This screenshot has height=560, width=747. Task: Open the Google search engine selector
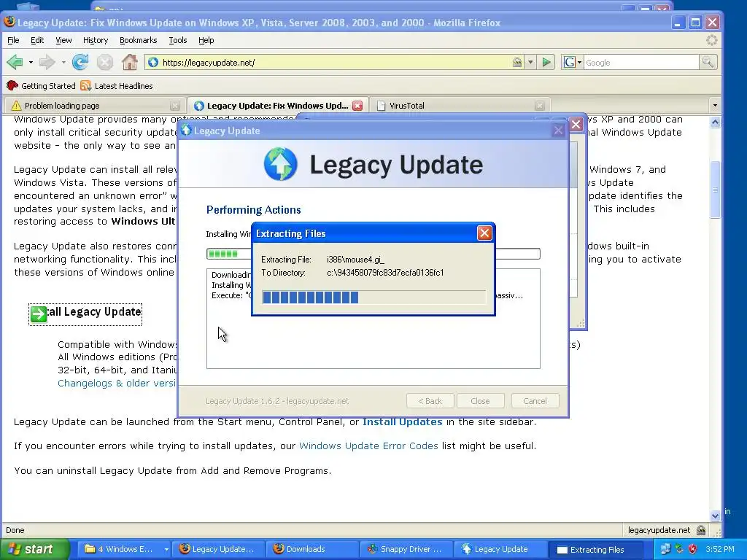click(572, 63)
